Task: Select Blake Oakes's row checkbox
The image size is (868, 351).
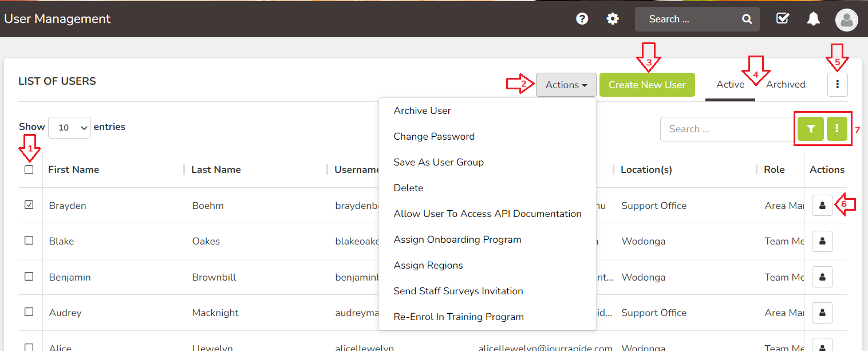Action: (29, 240)
